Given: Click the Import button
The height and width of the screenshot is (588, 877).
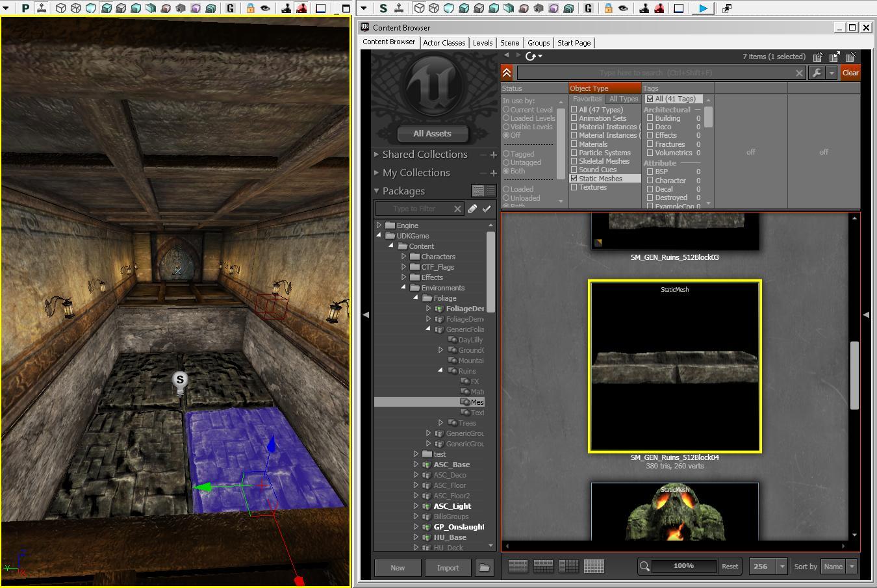Looking at the screenshot, I should tap(448, 567).
